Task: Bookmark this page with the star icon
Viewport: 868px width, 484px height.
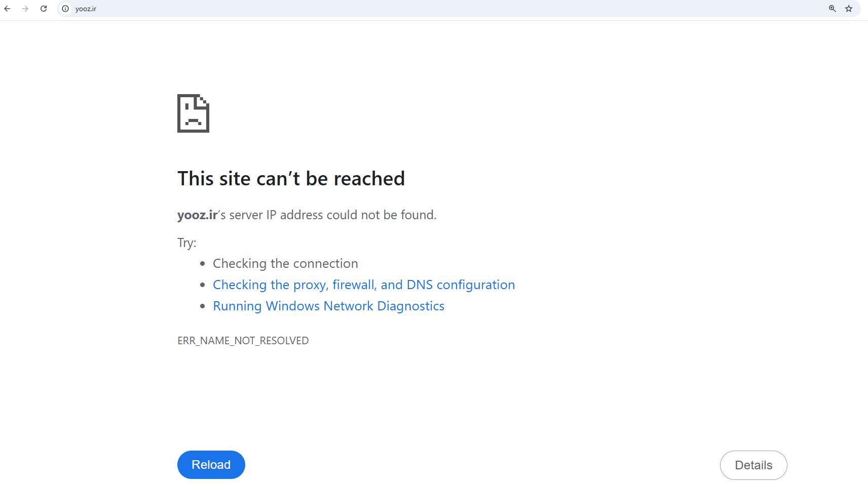Action: (x=849, y=9)
